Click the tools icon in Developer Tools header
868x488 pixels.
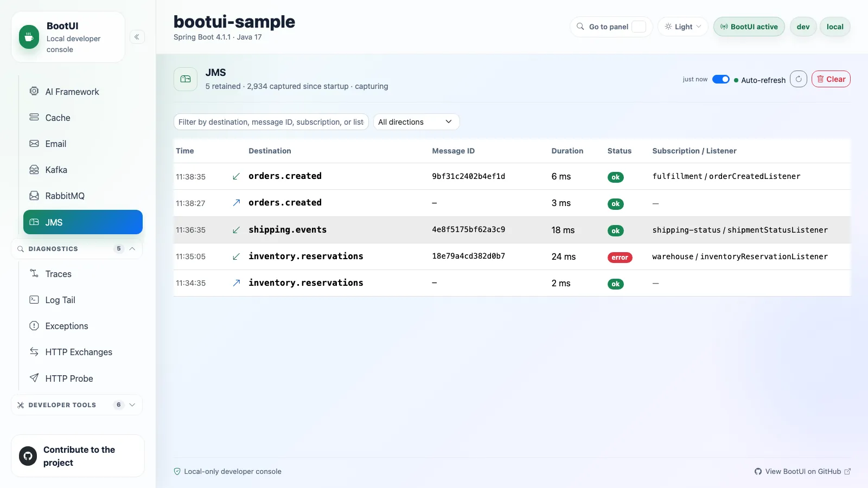click(21, 405)
